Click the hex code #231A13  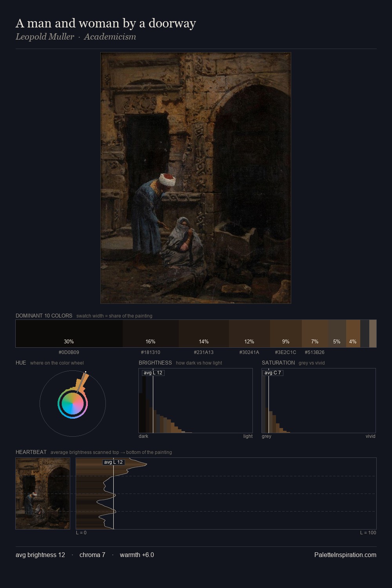pyautogui.click(x=204, y=352)
